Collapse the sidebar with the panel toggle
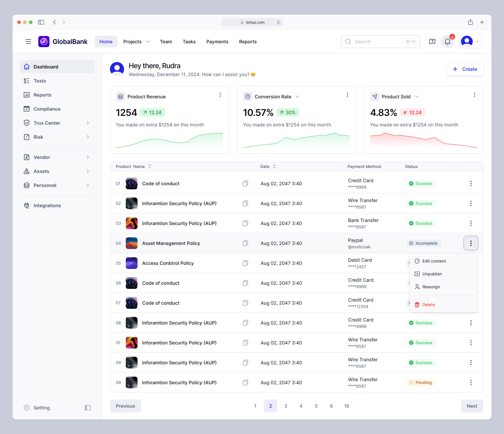 pos(87,407)
